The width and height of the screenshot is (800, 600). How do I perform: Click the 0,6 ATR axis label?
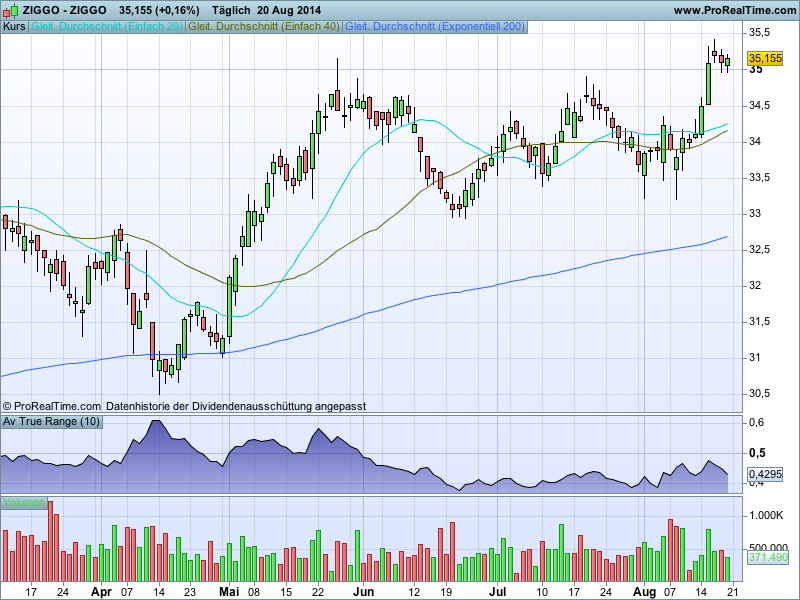point(756,422)
